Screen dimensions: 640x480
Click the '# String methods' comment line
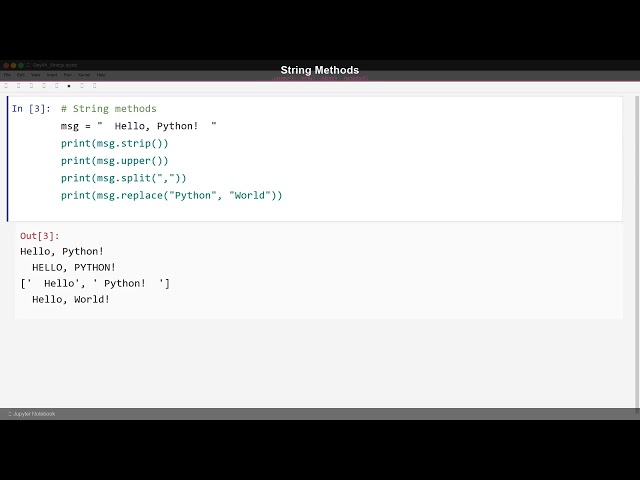pyautogui.click(x=109, y=109)
